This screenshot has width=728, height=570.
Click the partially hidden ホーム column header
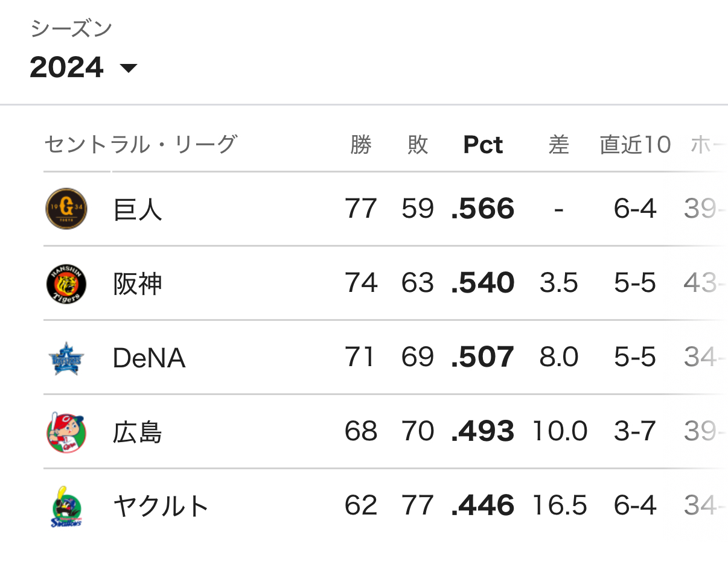pos(706,145)
